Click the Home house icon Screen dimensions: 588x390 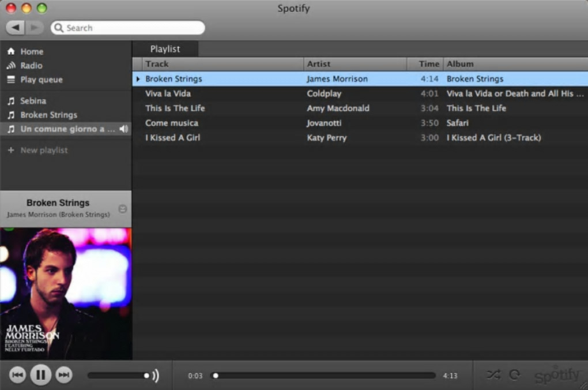[x=11, y=51]
